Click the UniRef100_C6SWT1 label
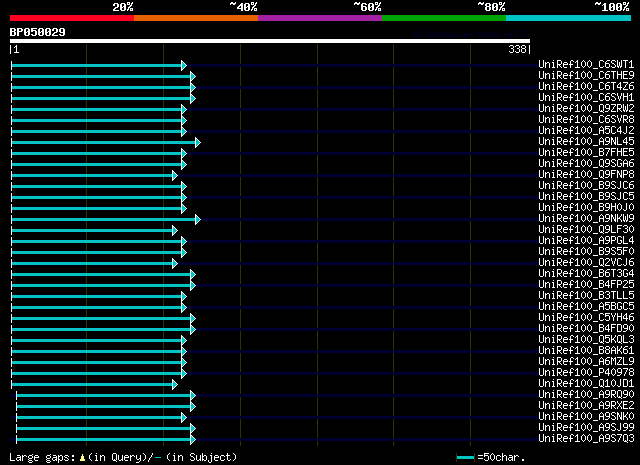This screenshot has height=465, width=640. pos(586,65)
